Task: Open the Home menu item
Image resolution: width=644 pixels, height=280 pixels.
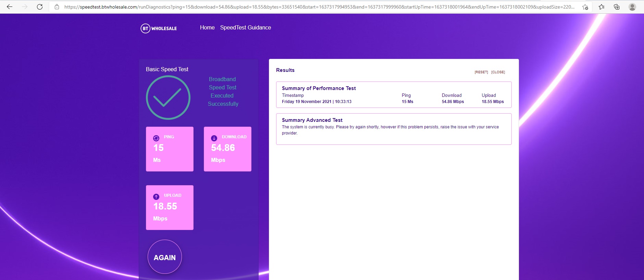Action: (207, 28)
